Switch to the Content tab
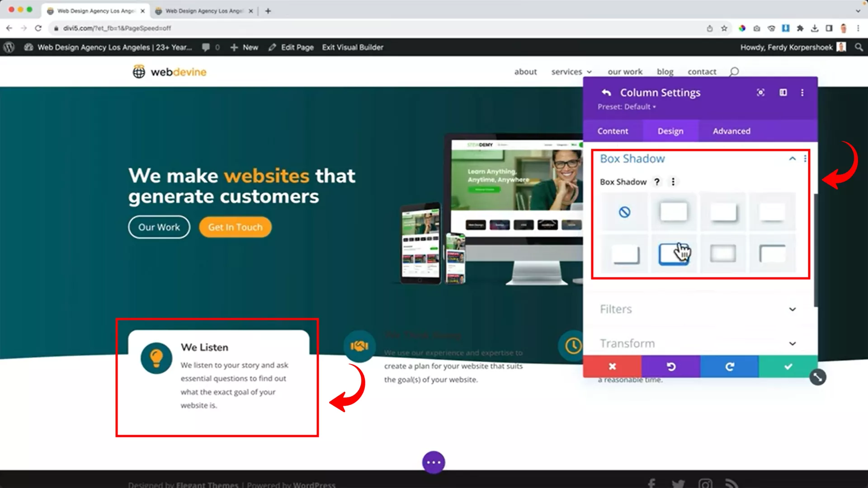This screenshot has height=488, width=868. pos(613,131)
